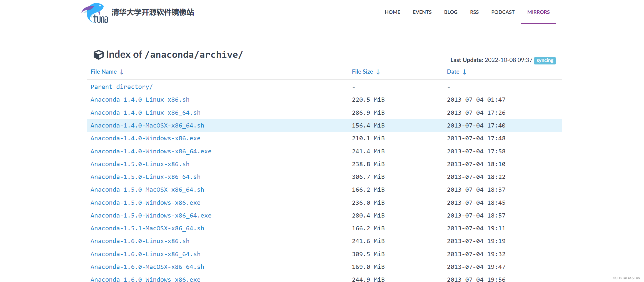Click the 220.5 MiB file size

[368, 99]
